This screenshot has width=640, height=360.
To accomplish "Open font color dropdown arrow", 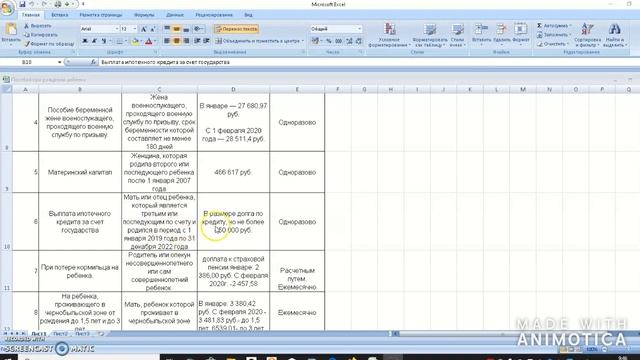I will click(155, 41).
